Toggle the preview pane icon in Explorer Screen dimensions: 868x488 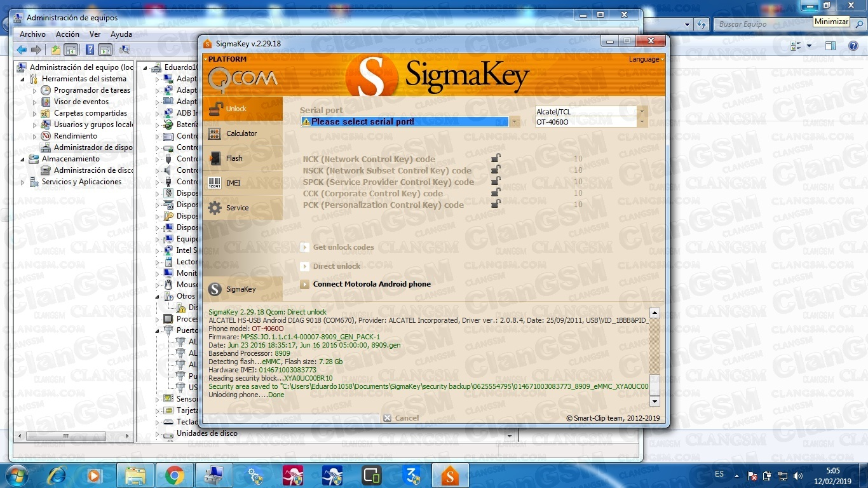click(831, 46)
